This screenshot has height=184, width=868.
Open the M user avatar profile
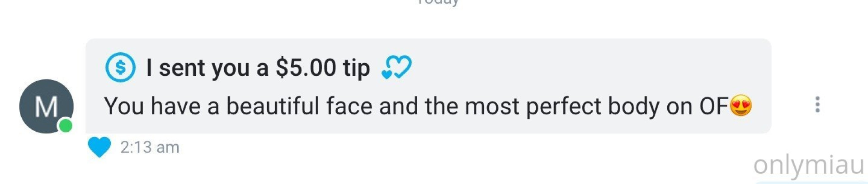(46, 106)
